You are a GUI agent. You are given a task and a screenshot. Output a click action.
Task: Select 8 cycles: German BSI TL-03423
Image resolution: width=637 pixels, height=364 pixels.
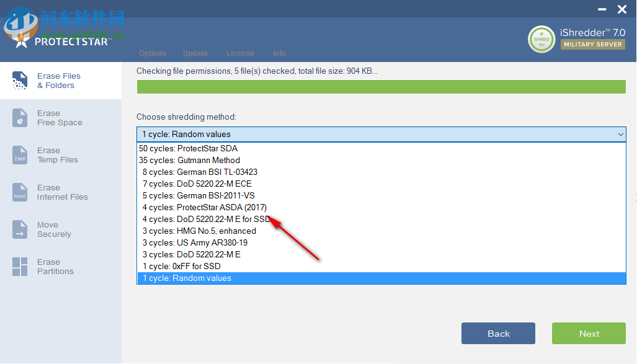coord(381,172)
